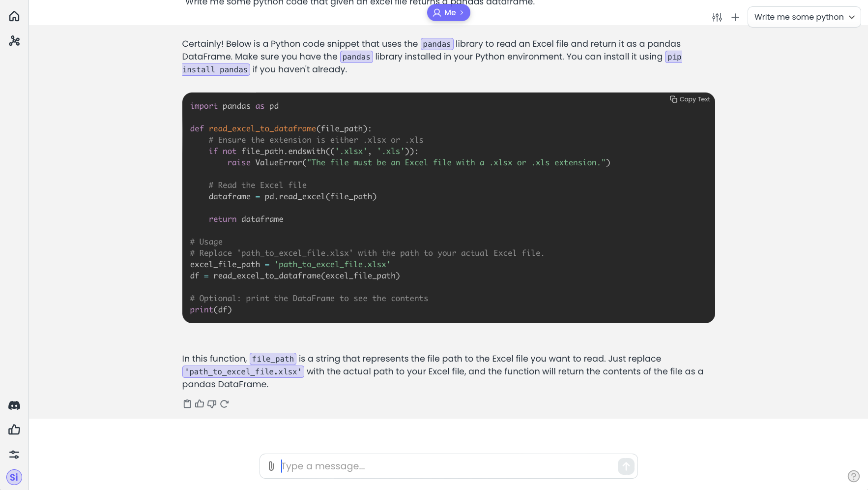This screenshot has width=868, height=490.
Task: Attach a file using paperclip icon
Action: (x=271, y=466)
